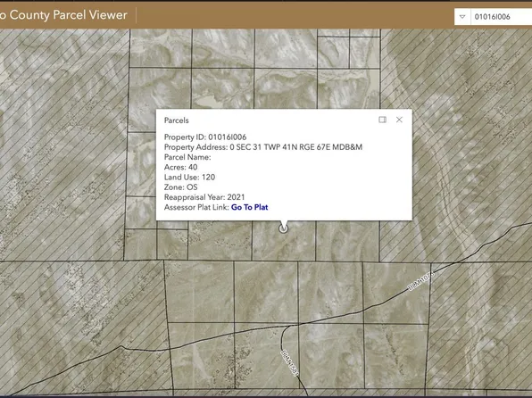Dock the Parcels popup panel
532x398 pixels.
pos(382,120)
